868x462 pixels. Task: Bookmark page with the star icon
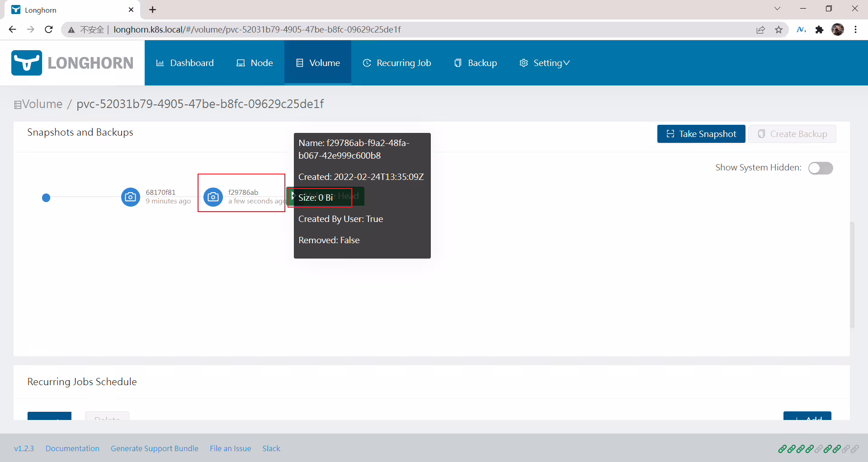pos(778,30)
